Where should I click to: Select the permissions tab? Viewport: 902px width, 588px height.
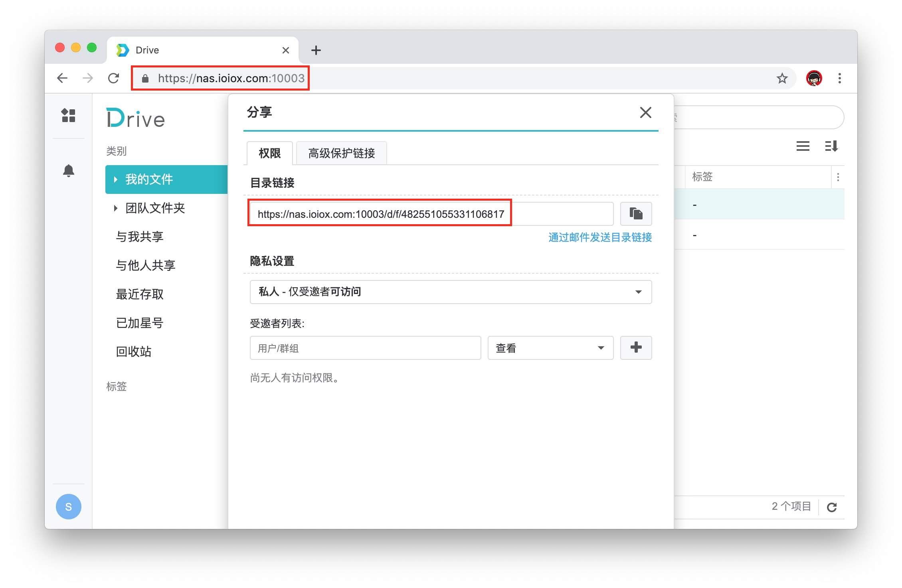tap(269, 153)
